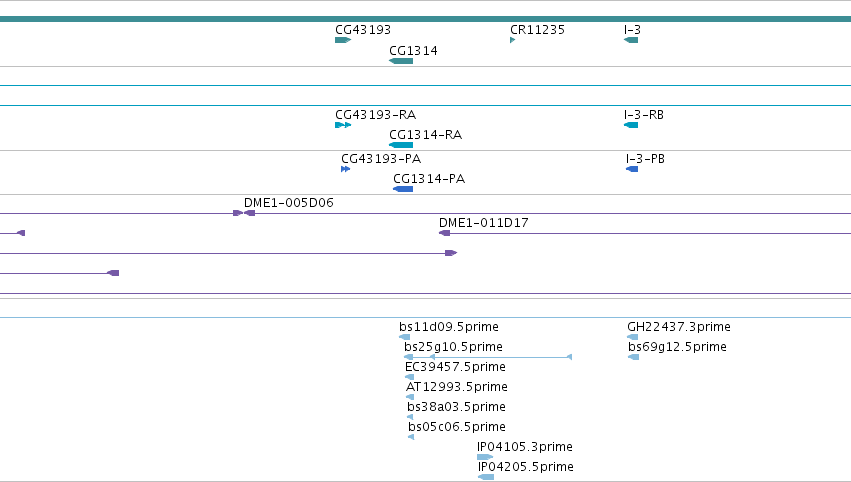Screen dimensions: 851x482
Task: Select the CR11235 label
Action: point(537,30)
